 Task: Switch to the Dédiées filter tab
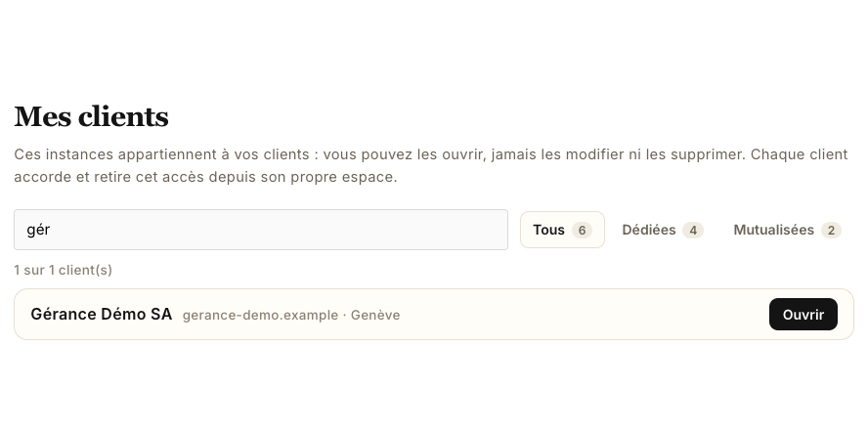(x=663, y=230)
